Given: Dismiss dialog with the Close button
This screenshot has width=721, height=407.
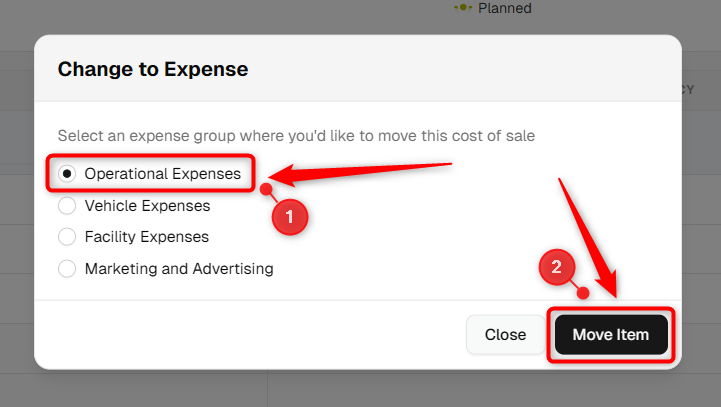Looking at the screenshot, I should pyautogui.click(x=505, y=334).
